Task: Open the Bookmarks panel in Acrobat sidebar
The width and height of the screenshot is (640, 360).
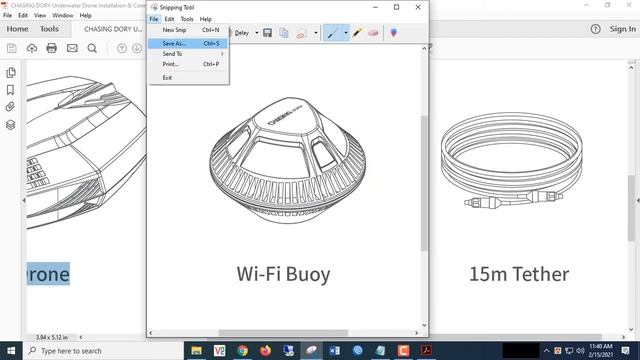Action: click(11, 90)
